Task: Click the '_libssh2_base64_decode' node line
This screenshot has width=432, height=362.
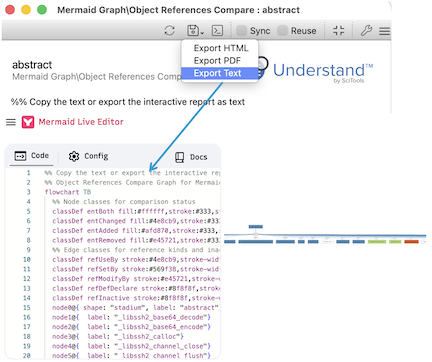Action: 131,317
